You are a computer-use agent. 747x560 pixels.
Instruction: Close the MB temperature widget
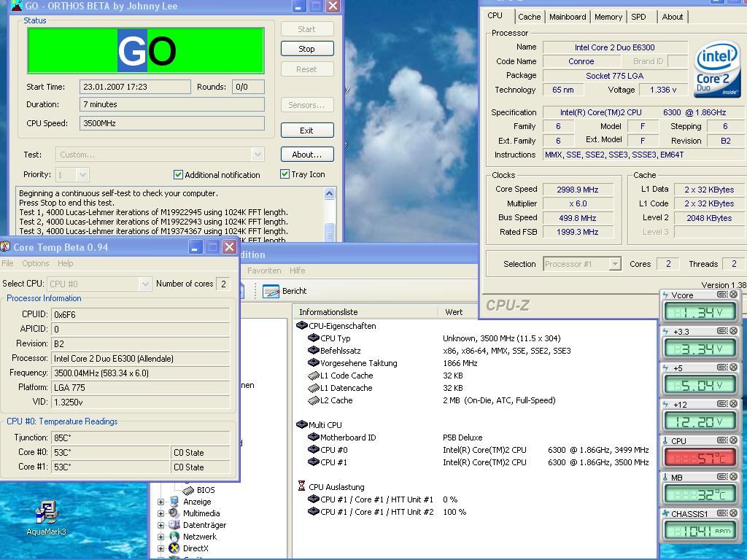tap(734, 477)
